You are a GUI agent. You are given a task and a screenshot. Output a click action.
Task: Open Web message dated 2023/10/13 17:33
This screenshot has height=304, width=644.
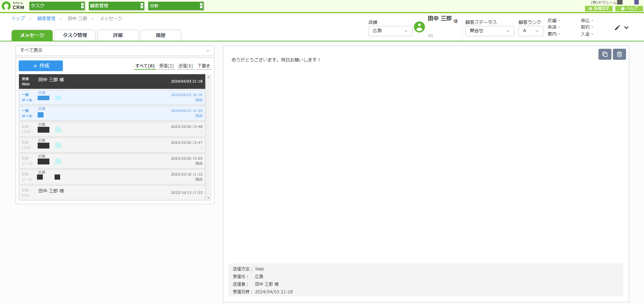tap(112, 193)
